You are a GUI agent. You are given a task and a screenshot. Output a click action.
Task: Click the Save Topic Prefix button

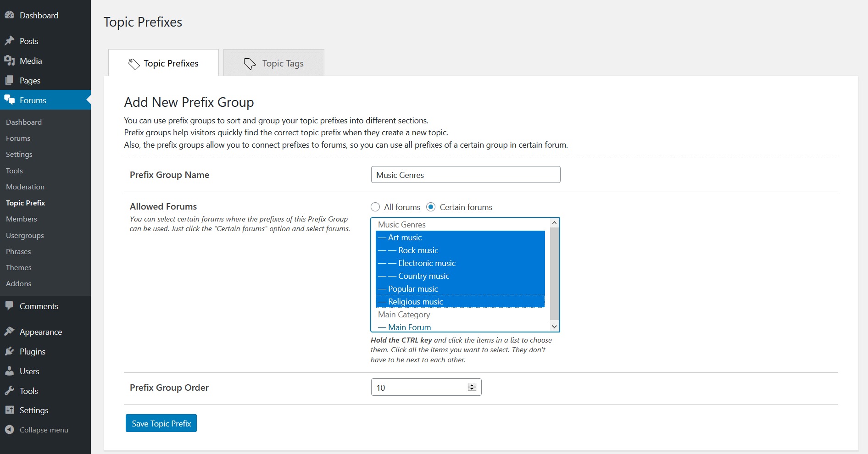click(x=161, y=423)
